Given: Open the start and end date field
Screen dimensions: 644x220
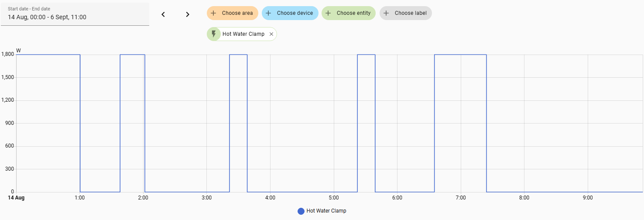Looking at the screenshot, I should tap(75, 14).
